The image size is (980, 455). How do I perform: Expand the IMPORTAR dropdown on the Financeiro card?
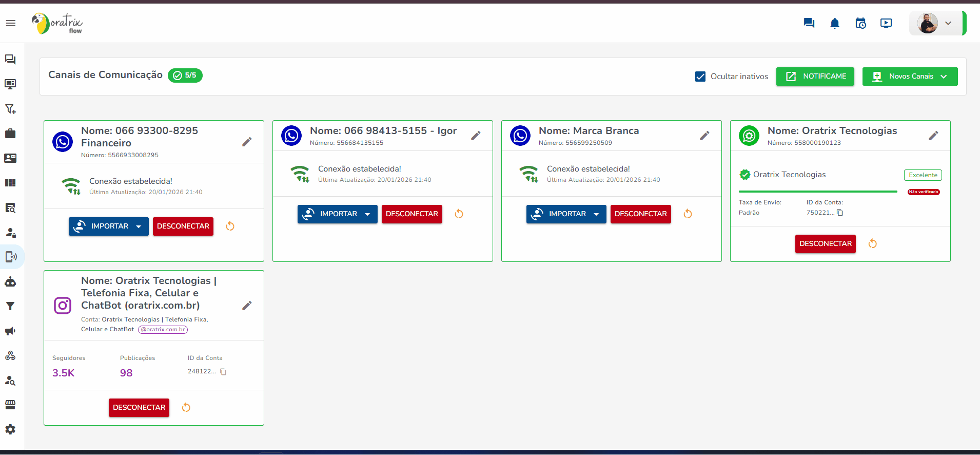point(139,226)
